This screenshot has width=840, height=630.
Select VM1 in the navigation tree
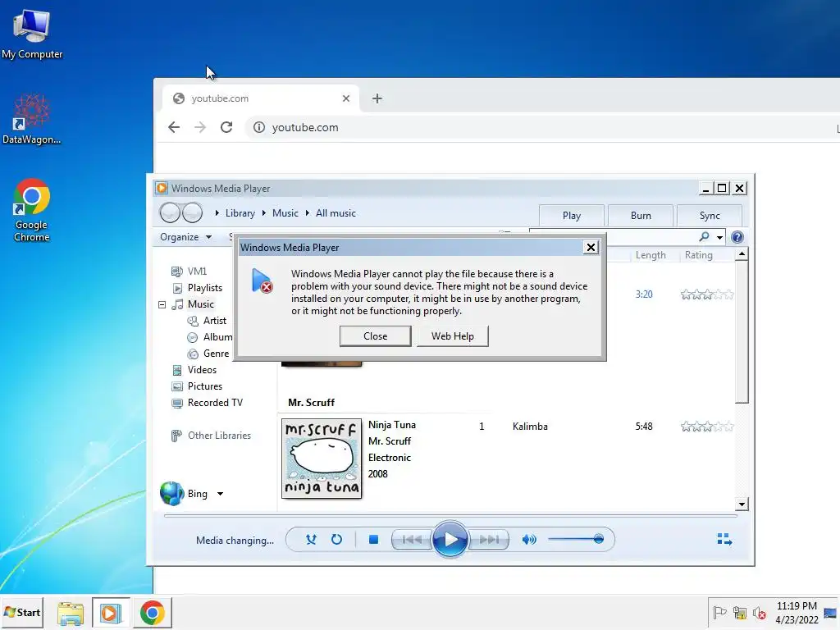pyautogui.click(x=197, y=271)
